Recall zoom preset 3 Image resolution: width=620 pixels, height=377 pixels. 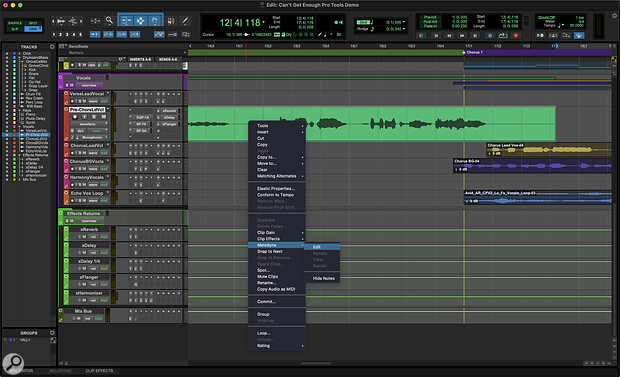coord(67,35)
